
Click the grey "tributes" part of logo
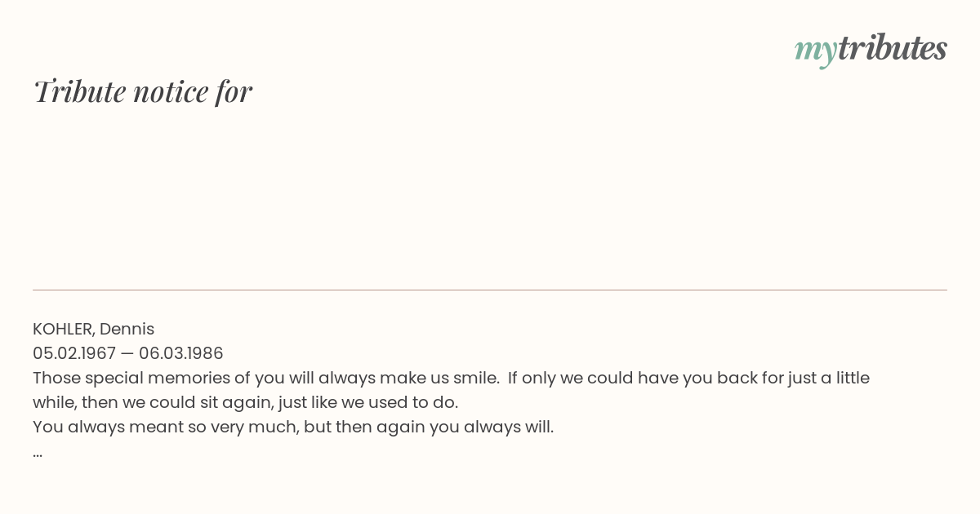893,48
